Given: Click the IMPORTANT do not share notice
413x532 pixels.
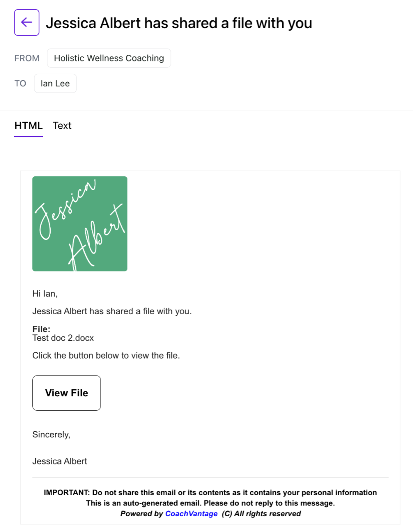Looking at the screenshot, I should (210, 493).
